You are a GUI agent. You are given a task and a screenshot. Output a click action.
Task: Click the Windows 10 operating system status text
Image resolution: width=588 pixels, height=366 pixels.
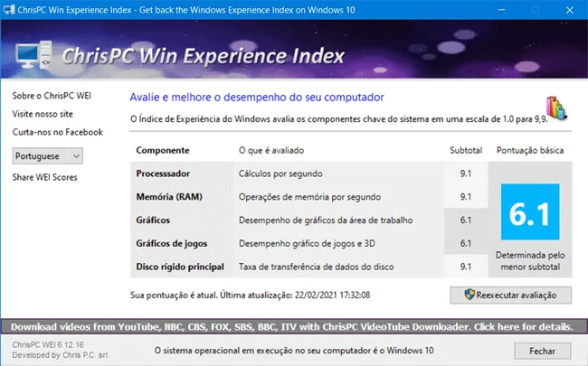[x=294, y=351]
